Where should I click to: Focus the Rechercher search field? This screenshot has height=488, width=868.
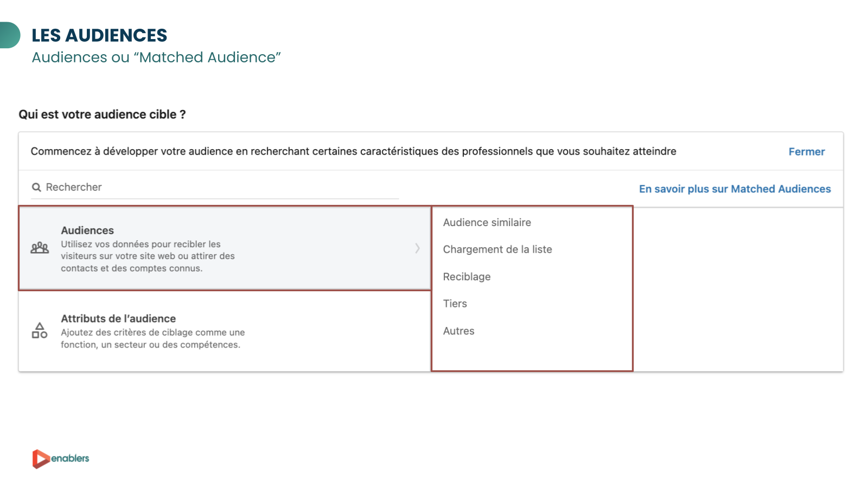coord(215,187)
